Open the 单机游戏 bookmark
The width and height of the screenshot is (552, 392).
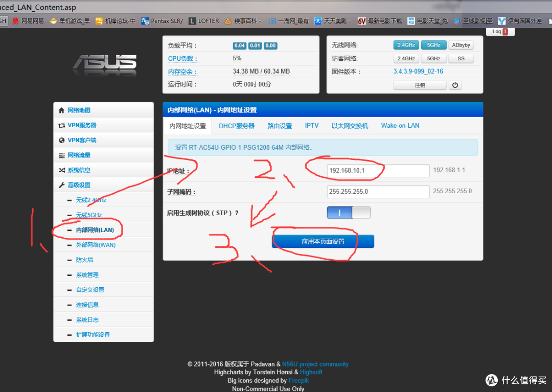70,21
